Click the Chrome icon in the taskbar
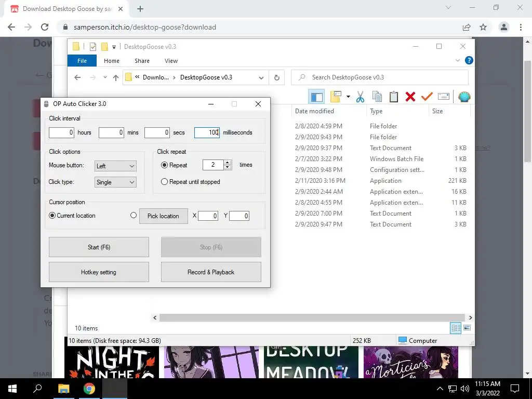 coord(89,389)
